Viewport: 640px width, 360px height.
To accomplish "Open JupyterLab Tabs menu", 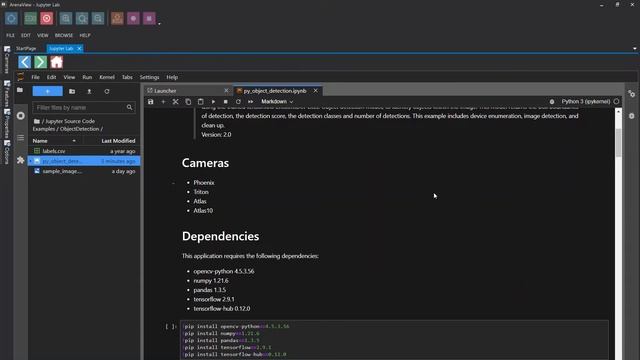I will click(127, 77).
